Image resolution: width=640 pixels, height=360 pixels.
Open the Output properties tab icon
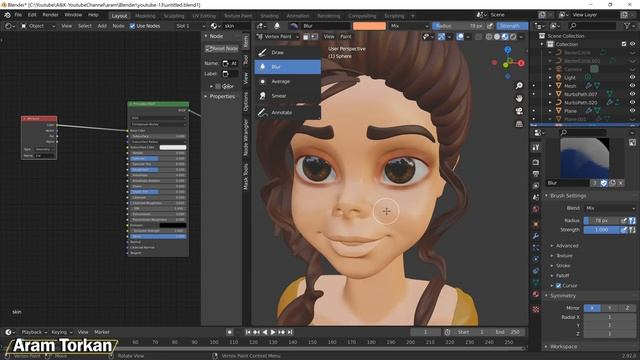[536, 174]
